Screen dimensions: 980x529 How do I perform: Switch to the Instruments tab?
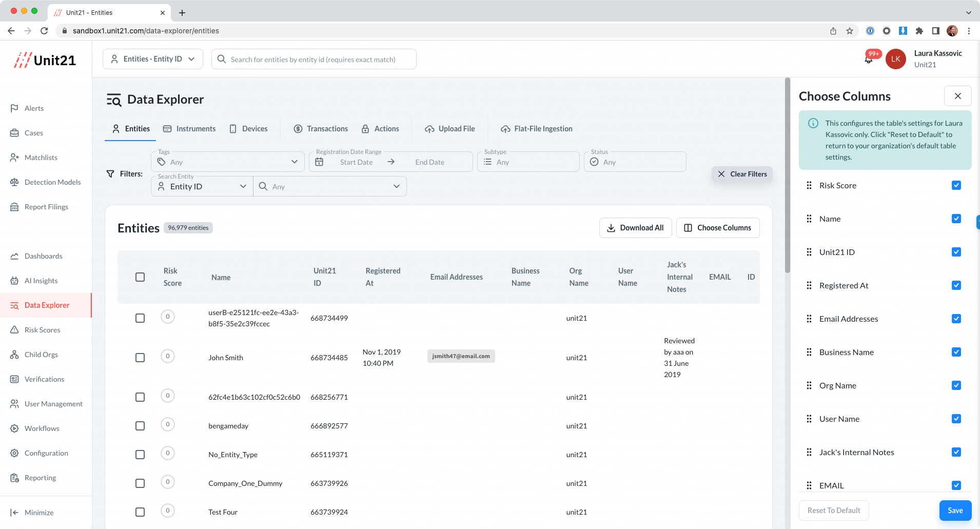point(189,129)
